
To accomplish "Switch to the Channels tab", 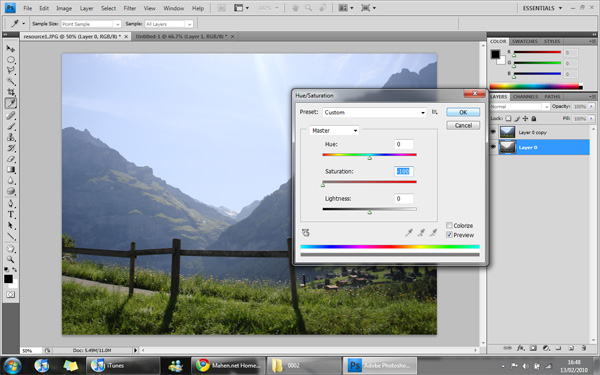I will point(525,97).
